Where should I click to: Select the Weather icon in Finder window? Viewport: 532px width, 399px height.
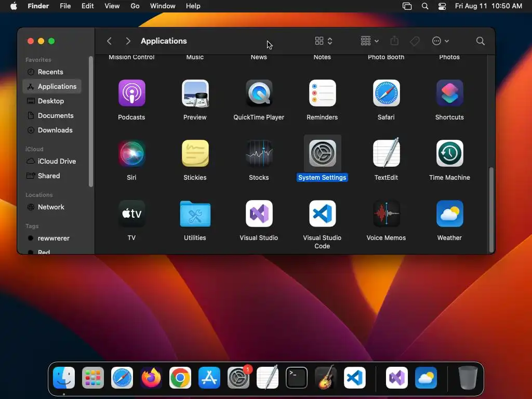point(449,214)
